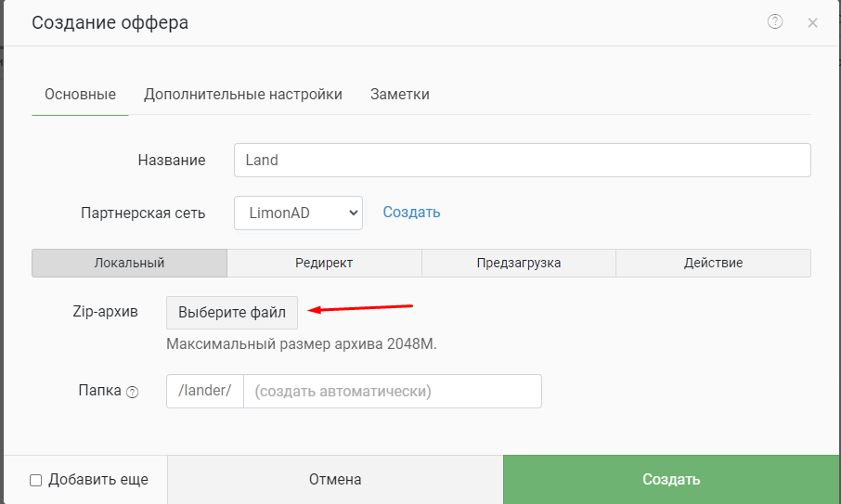The height and width of the screenshot is (504, 841).
Task: Focus the Название field containing Land
Action: (x=522, y=160)
